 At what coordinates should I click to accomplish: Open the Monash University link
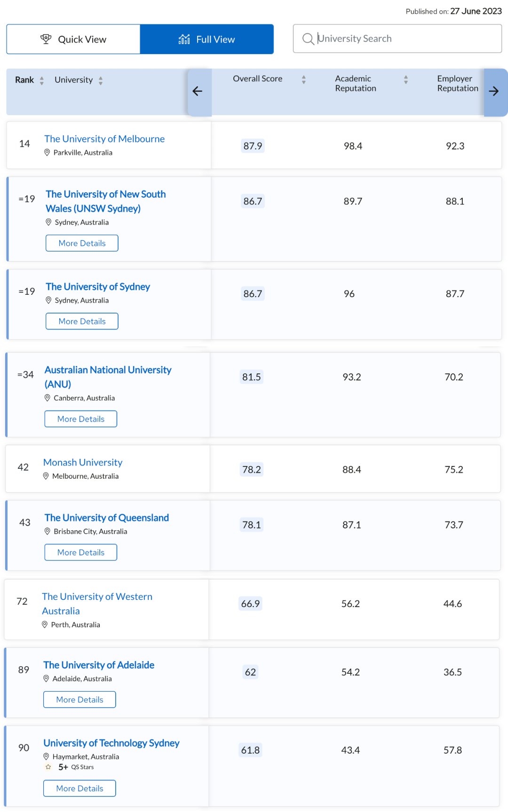(x=83, y=462)
